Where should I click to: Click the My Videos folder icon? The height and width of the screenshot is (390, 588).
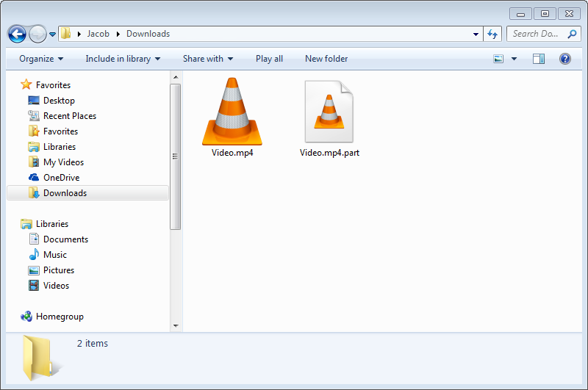pyautogui.click(x=34, y=162)
